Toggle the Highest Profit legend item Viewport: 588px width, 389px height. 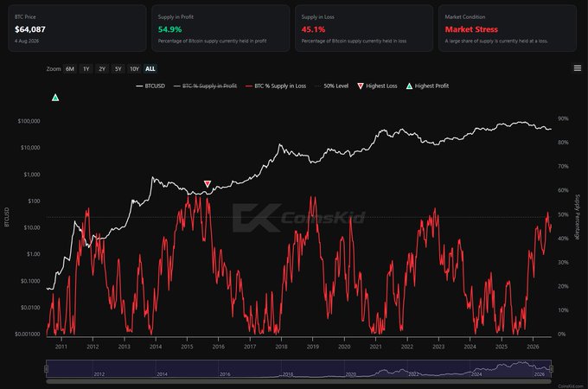pyautogui.click(x=427, y=86)
